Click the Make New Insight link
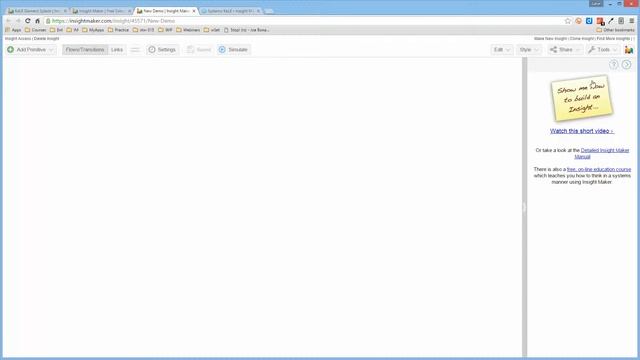Screen dimensions: 640x360 [x=550, y=38]
